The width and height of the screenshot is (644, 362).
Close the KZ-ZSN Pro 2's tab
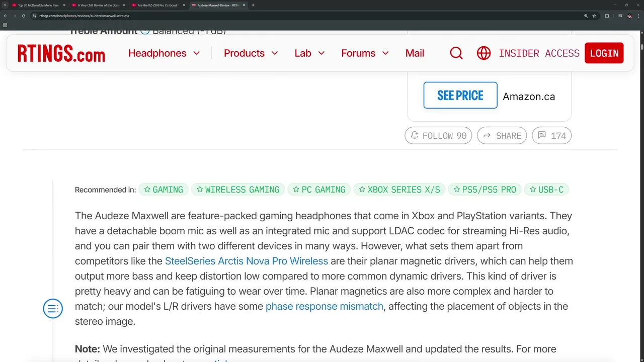(x=184, y=5)
